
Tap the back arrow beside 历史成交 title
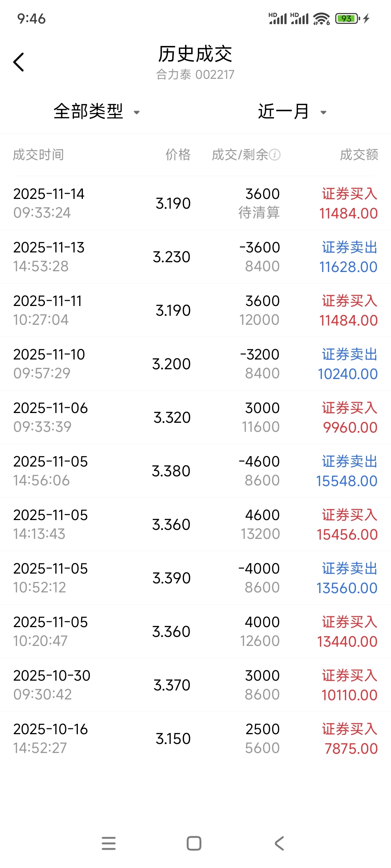(x=19, y=62)
